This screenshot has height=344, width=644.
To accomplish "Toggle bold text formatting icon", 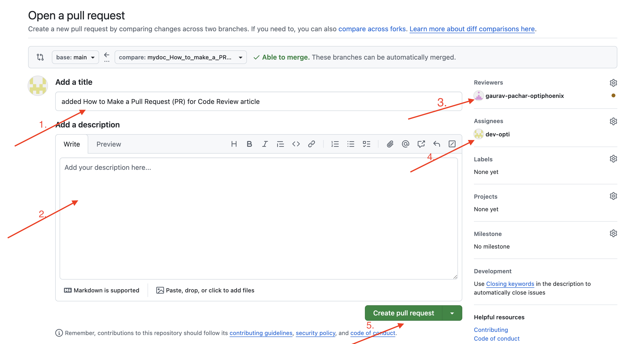I will point(249,144).
